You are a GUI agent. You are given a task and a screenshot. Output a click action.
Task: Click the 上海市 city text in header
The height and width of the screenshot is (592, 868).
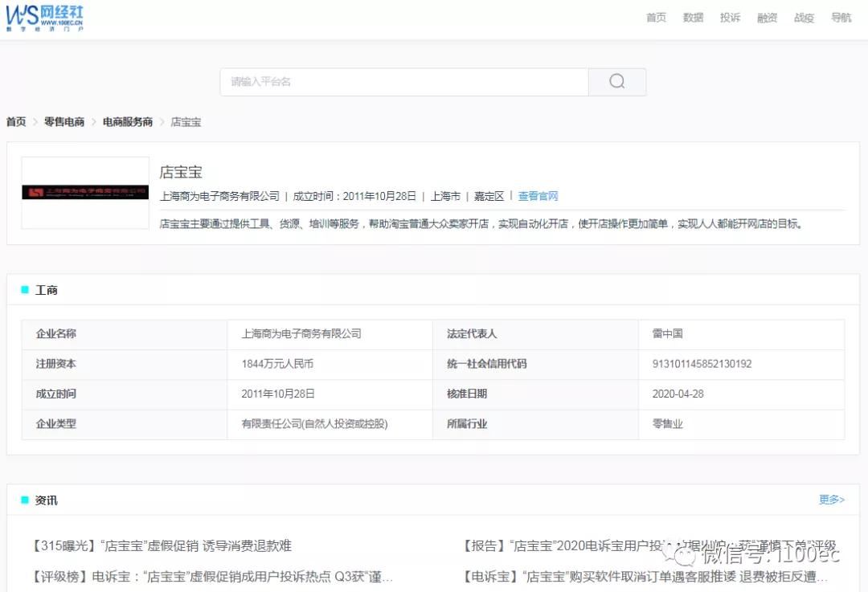coord(445,196)
